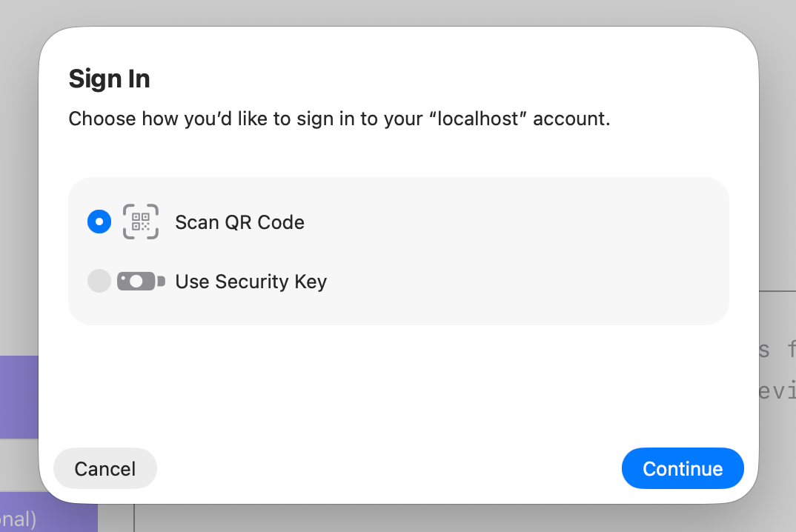
Task: Select the Use Security Key radio button
Action: [99, 281]
